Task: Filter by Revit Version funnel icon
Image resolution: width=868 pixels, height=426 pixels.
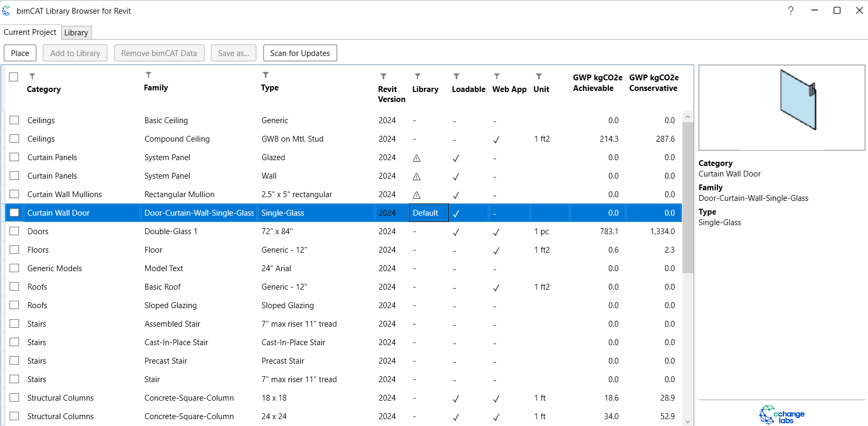Action: tap(384, 77)
